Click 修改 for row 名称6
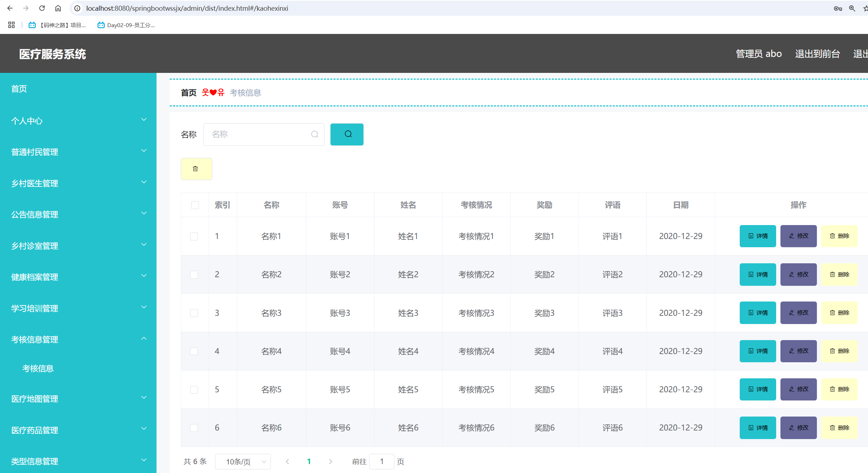This screenshot has width=868, height=473. tap(798, 428)
